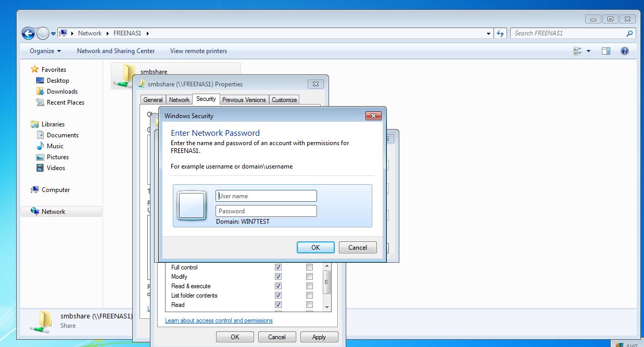Expand the breadcrumb arrow after FREENAS1
Image resolution: width=644 pixels, height=347 pixels.
click(147, 33)
